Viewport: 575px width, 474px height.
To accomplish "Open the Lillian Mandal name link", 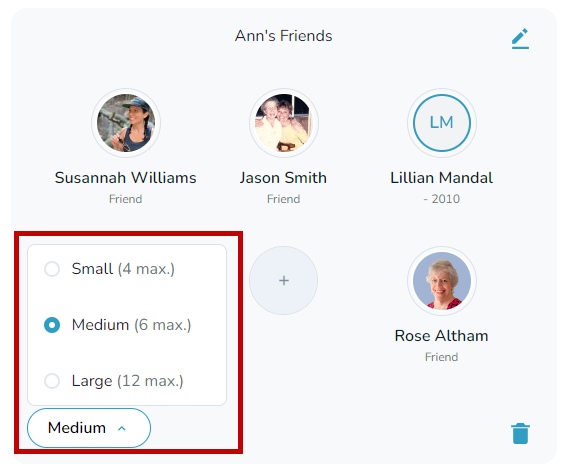I will [x=441, y=178].
